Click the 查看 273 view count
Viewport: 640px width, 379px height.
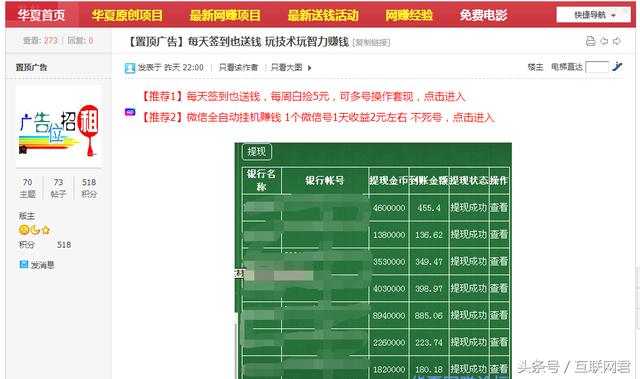click(x=40, y=40)
